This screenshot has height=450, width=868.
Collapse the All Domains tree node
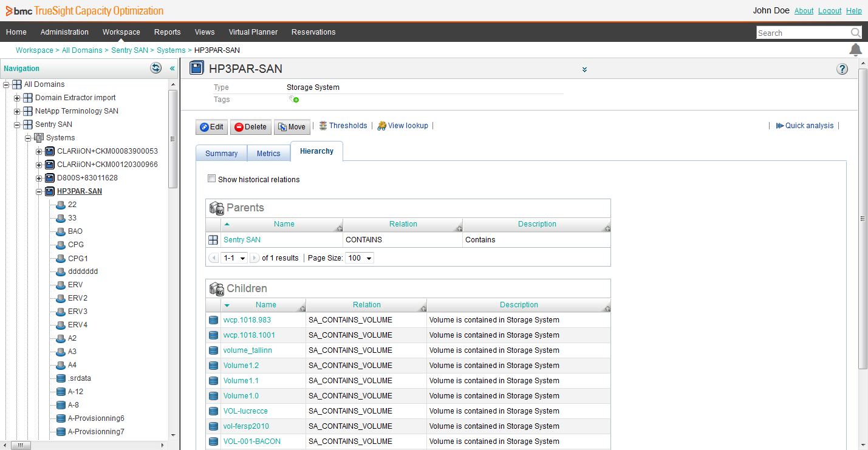click(6, 84)
